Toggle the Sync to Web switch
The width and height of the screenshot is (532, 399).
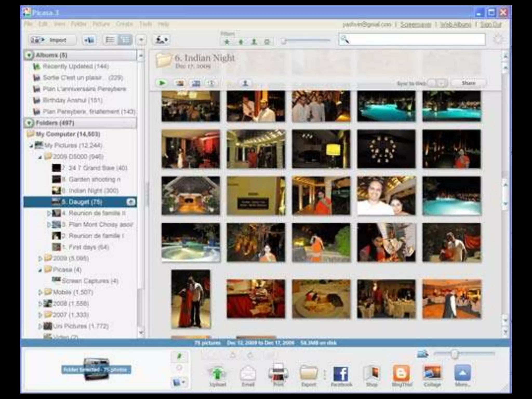437,83
